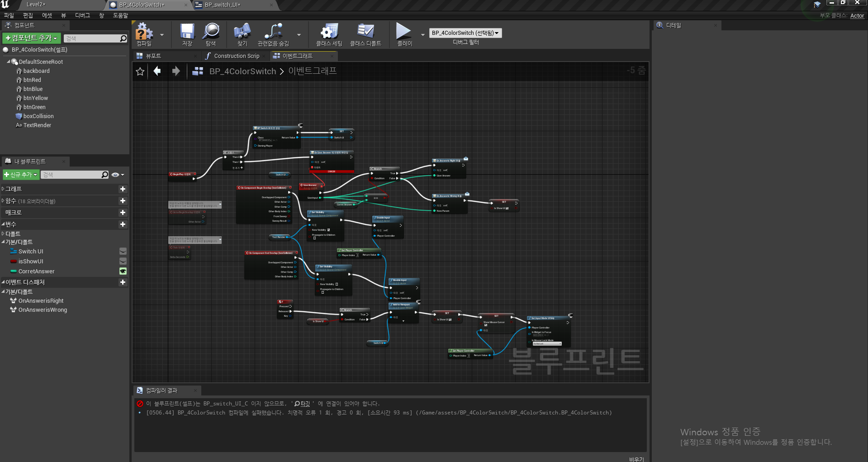Image resolution: width=868 pixels, height=462 pixels.
Task: Open the BP_4ColorSwitch debug filter dropdown
Action: click(x=465, y=33)
